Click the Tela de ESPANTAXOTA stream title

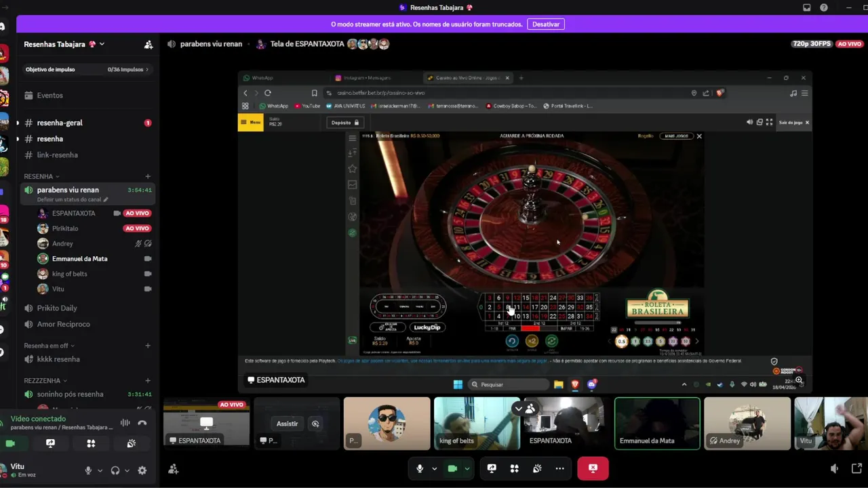pyautogui.click(x=307, y=44)
